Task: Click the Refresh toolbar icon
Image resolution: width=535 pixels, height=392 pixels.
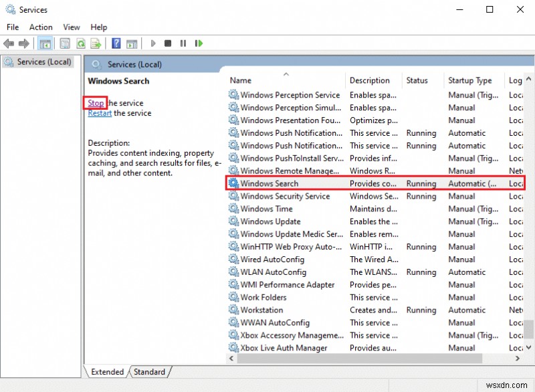Action: click(x=81, y=43)
